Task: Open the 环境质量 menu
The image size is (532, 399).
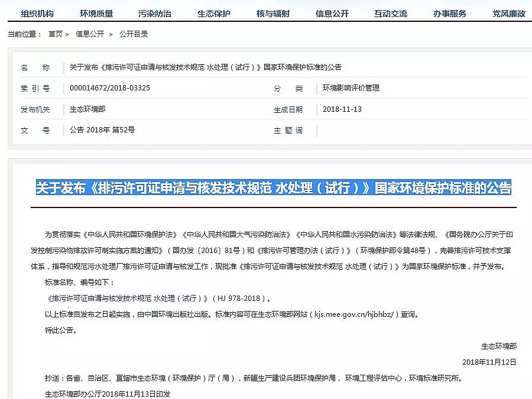Action: point(96,12)
